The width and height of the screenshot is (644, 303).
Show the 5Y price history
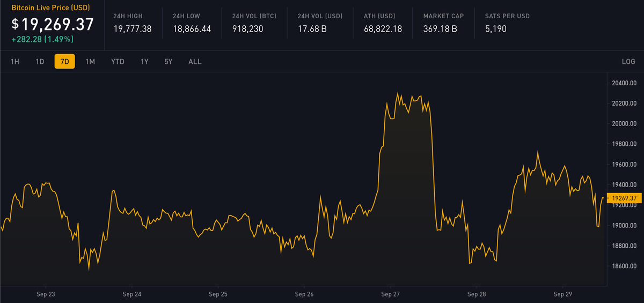(x=169, y=62)
